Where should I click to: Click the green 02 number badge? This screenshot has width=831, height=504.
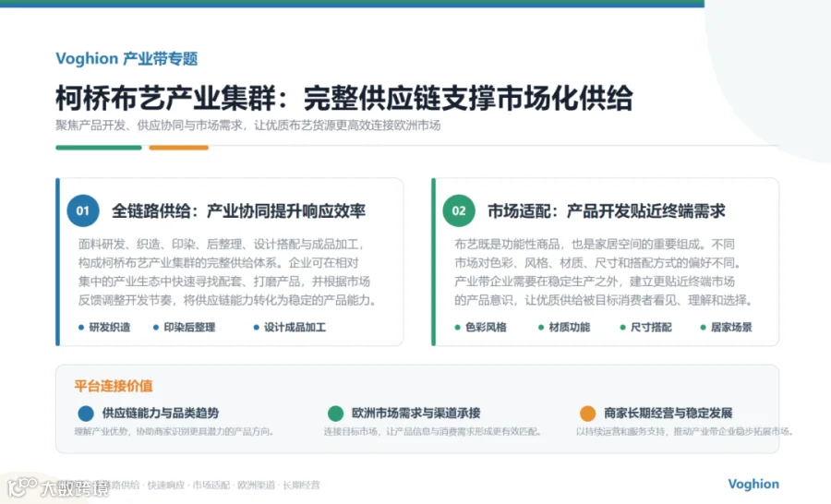click(459, 211)
